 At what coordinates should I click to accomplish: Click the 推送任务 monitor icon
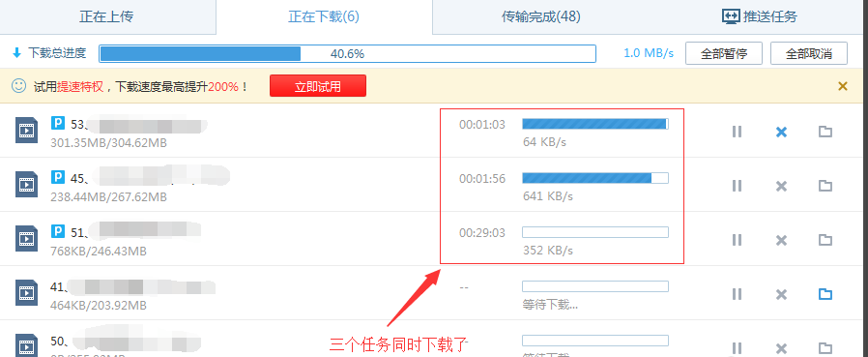(731, 16)
